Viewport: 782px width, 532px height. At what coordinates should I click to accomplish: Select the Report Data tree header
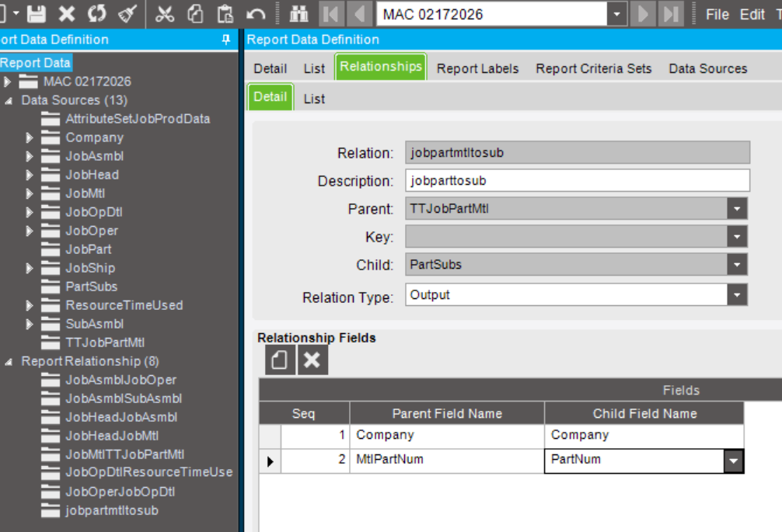click(36, 63)
